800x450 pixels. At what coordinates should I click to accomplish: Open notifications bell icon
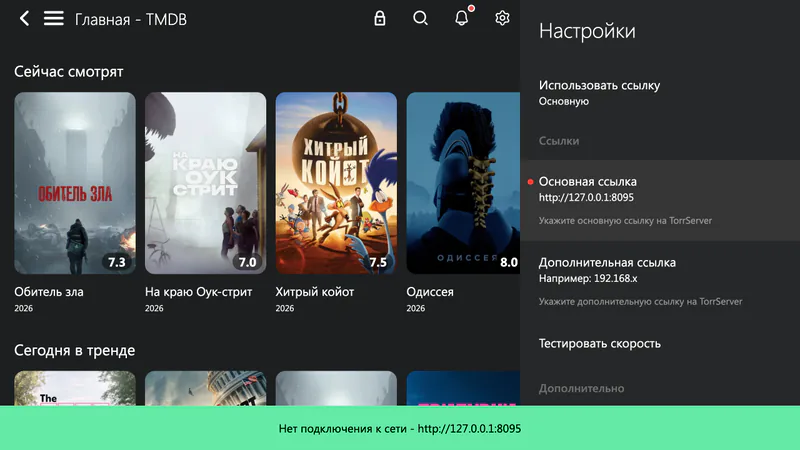(x=462, y=18)
